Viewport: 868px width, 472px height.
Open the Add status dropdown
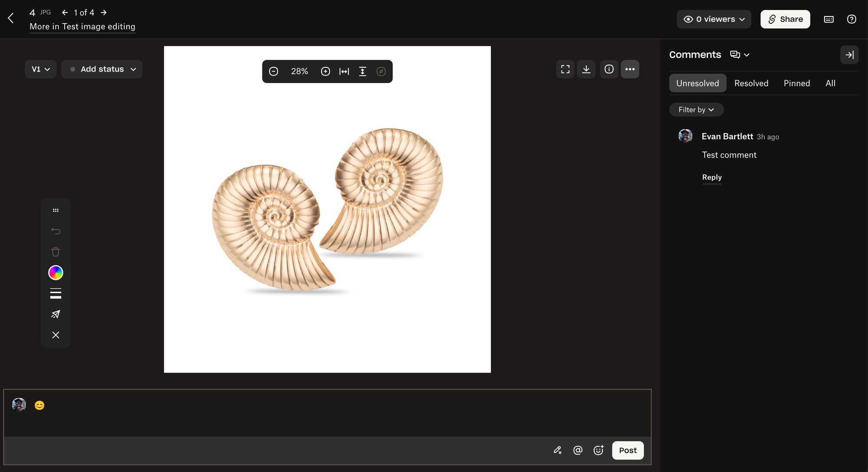(102, 69)
